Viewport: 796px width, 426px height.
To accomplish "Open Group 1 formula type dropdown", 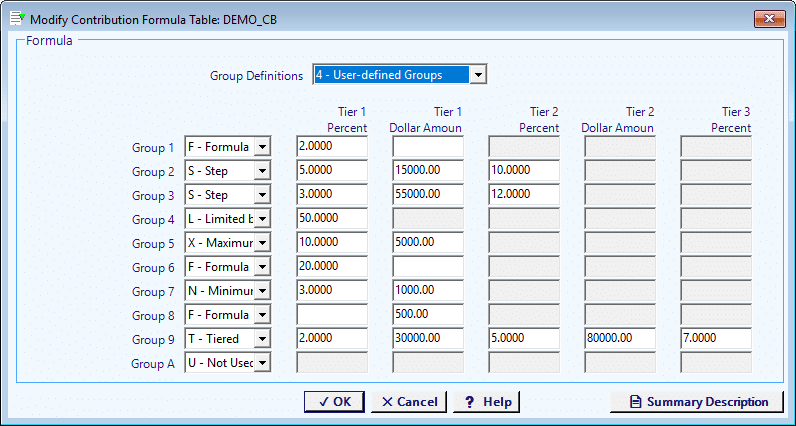I will tap(262, 147).
